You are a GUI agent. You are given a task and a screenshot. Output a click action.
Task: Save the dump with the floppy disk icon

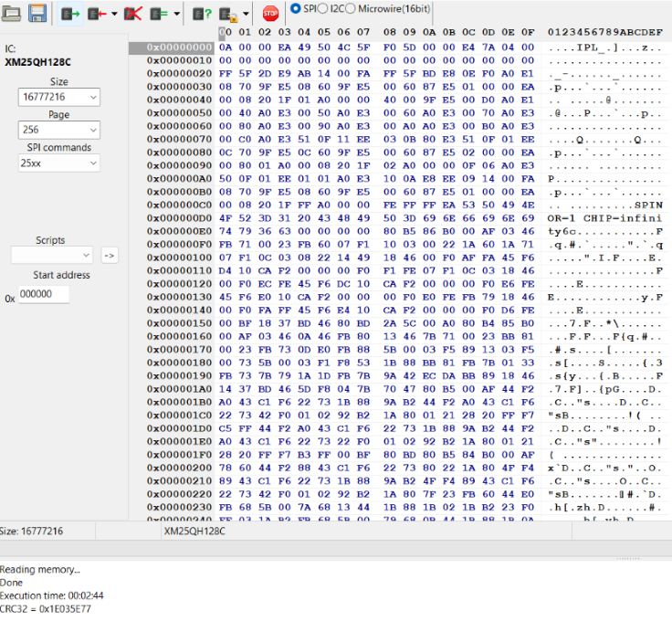click(37, 14)
